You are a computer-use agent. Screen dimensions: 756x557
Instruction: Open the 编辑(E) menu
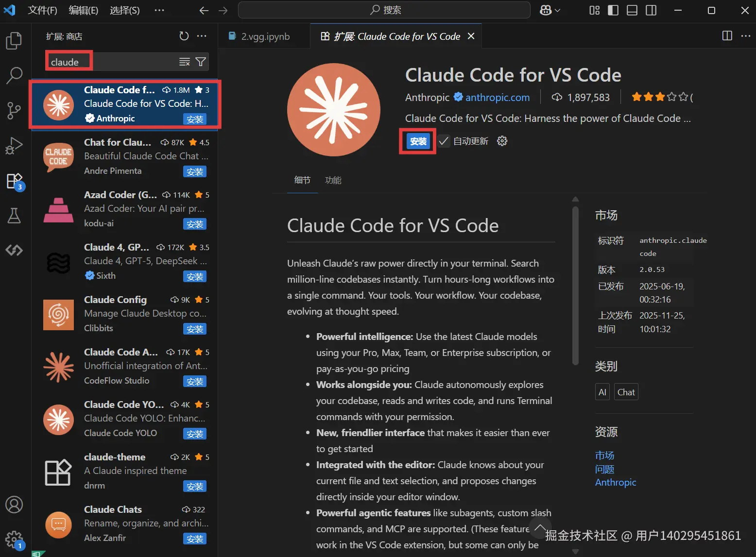[83, 10]
